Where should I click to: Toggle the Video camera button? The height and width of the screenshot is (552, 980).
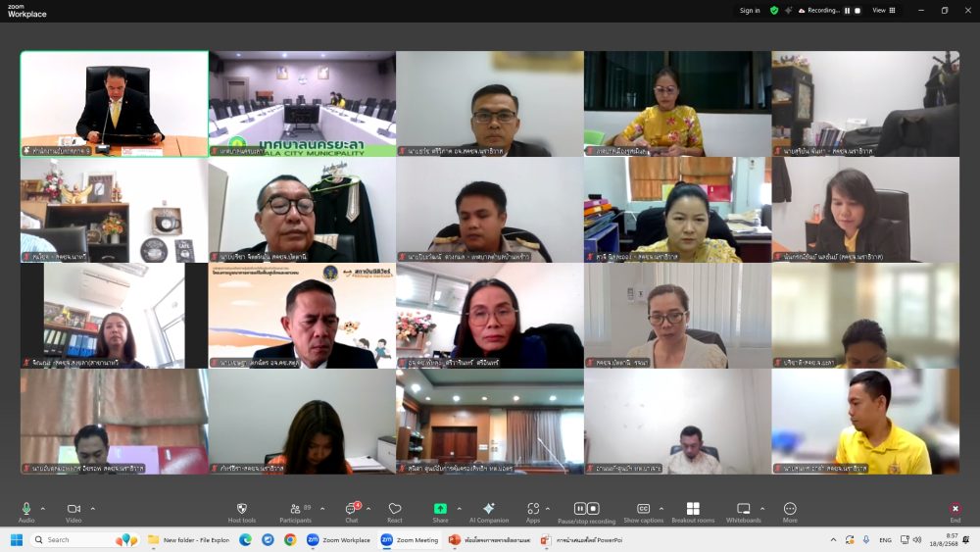[x=73, y=509]
